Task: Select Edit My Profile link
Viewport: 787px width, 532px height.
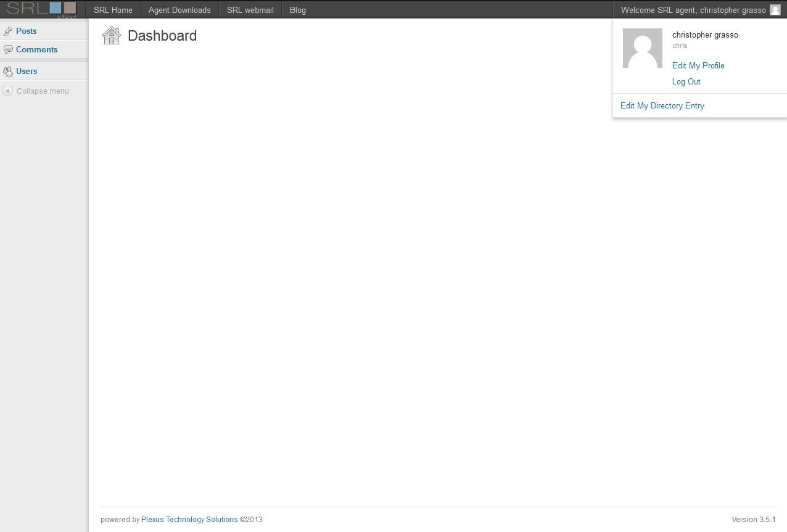Action: pyautogui.click(x=698, y=65)
